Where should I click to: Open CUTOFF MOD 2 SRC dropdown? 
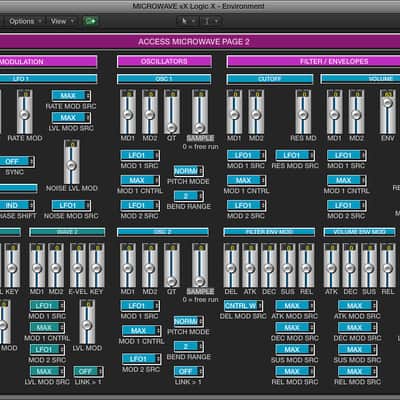(246, 205)
